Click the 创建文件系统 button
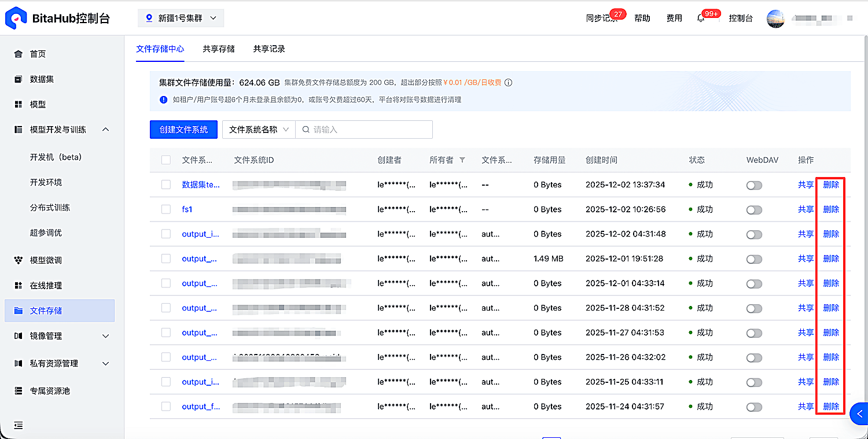The height and width of the screenshot is (439, 868). (x=183, y=130)
